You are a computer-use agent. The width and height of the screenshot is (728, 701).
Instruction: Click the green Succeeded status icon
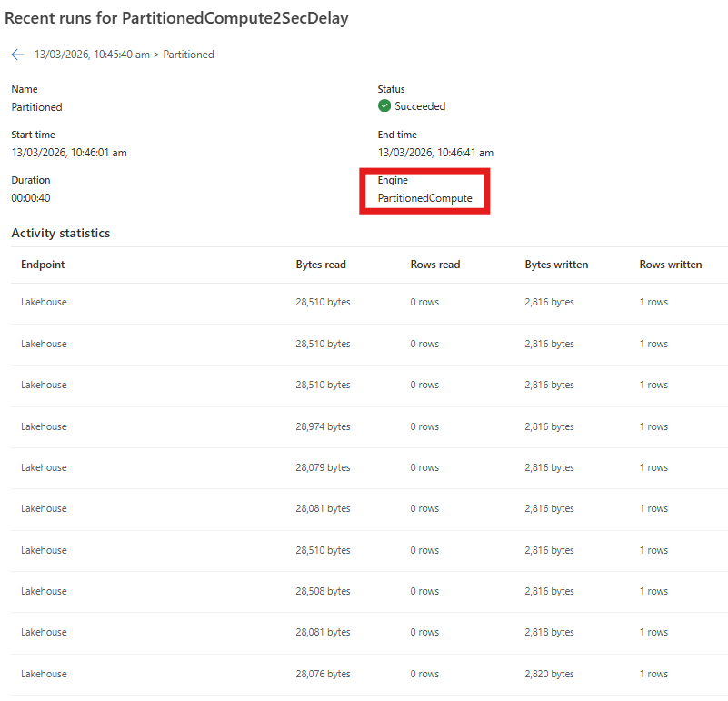(384, 106)
